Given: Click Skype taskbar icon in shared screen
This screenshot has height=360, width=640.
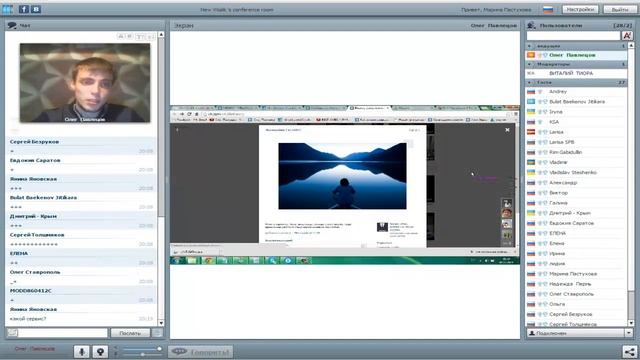Looking at the screenshot, I should click(x=272, y=260).
